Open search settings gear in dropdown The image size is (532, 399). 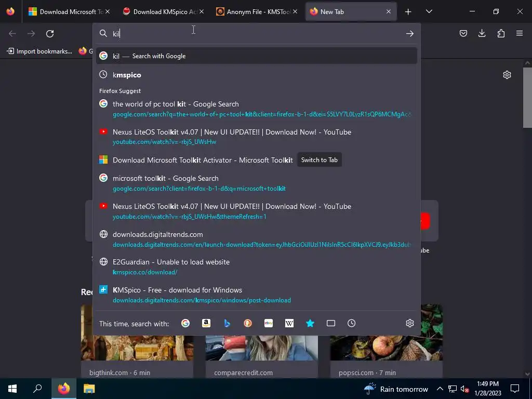tap(410, 323)
